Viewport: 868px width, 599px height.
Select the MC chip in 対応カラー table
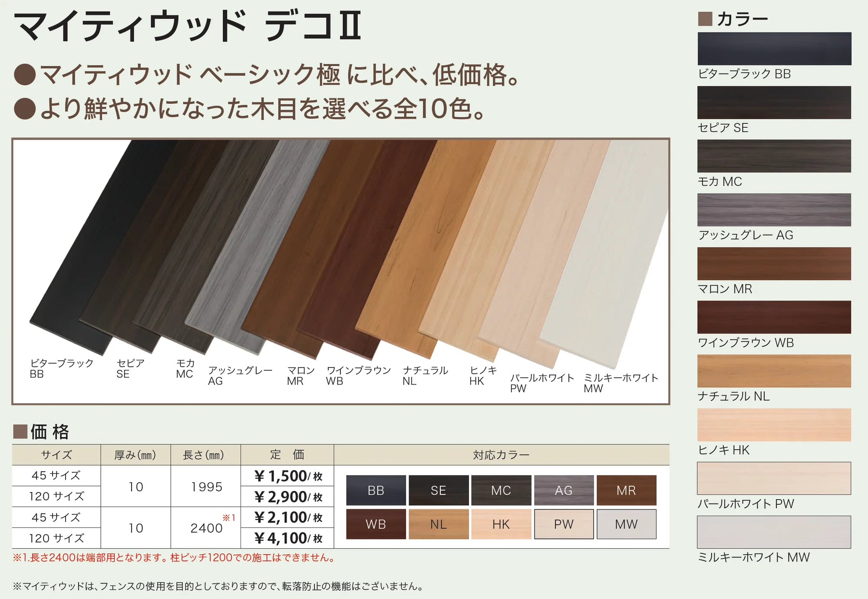(501, 490)
